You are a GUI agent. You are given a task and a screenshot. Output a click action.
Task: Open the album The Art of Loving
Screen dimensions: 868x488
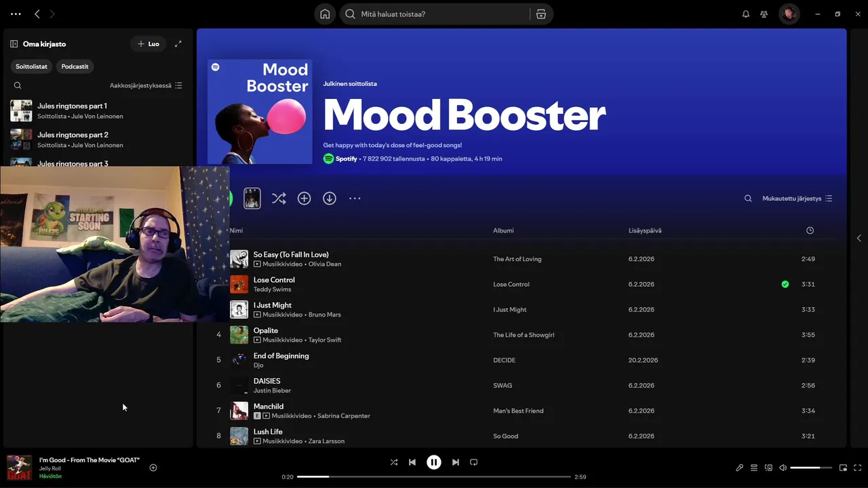coord(517,259)
